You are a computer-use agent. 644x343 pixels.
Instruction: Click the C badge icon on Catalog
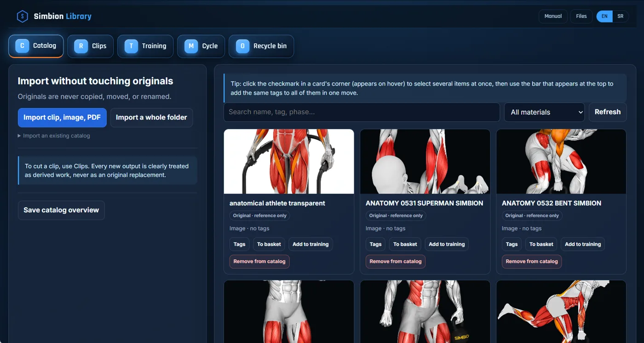(22, 46)
